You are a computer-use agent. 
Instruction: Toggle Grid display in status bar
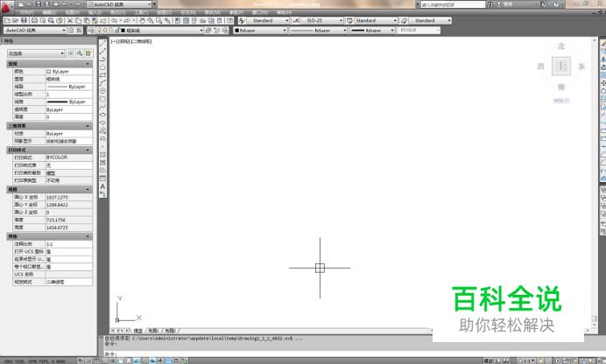[96, 360]
